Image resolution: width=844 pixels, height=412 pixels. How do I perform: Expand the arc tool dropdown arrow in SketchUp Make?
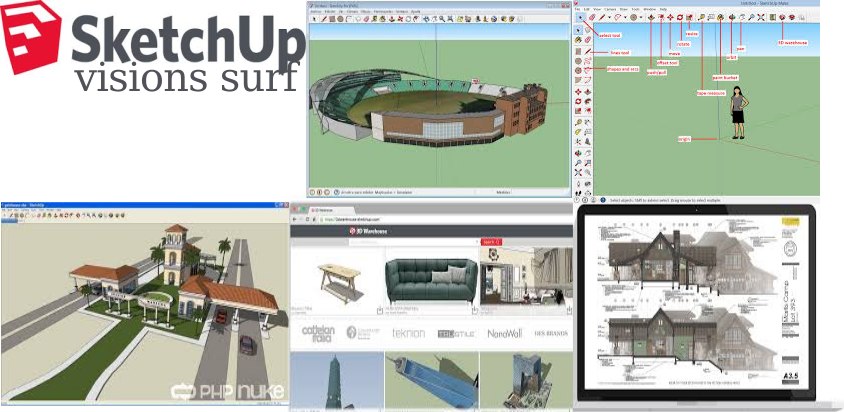(x=625, y=17)
